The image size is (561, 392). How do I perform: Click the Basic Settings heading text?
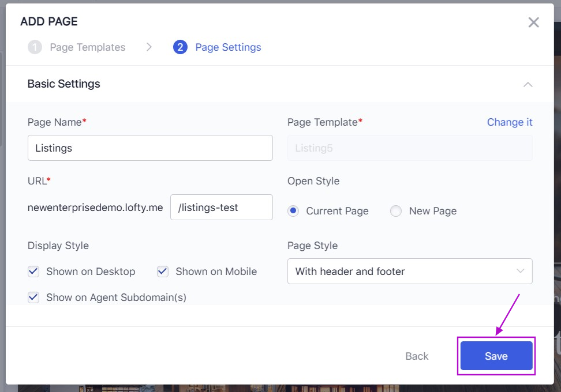63,84
